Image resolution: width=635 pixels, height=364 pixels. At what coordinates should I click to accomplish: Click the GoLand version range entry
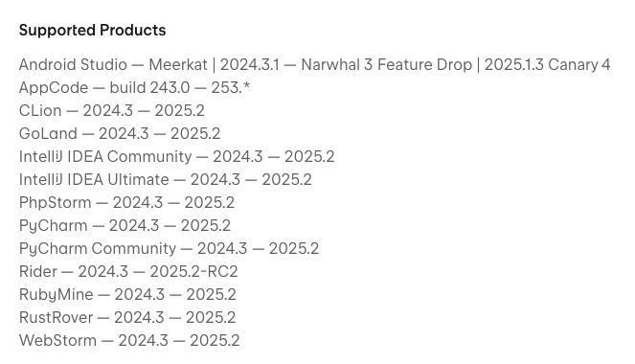[x=120, y=133]
